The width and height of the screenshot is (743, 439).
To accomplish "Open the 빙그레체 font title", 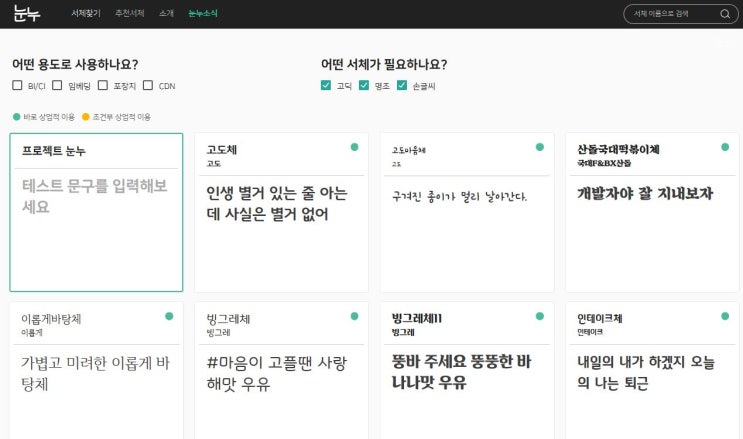I will coord(228,319).
